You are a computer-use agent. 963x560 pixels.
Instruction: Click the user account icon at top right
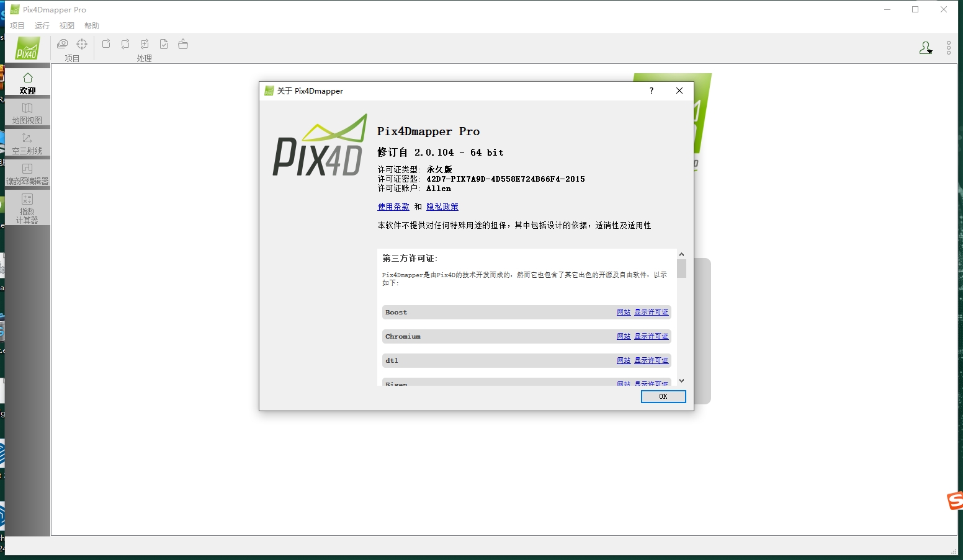click(x=926, y=48)
